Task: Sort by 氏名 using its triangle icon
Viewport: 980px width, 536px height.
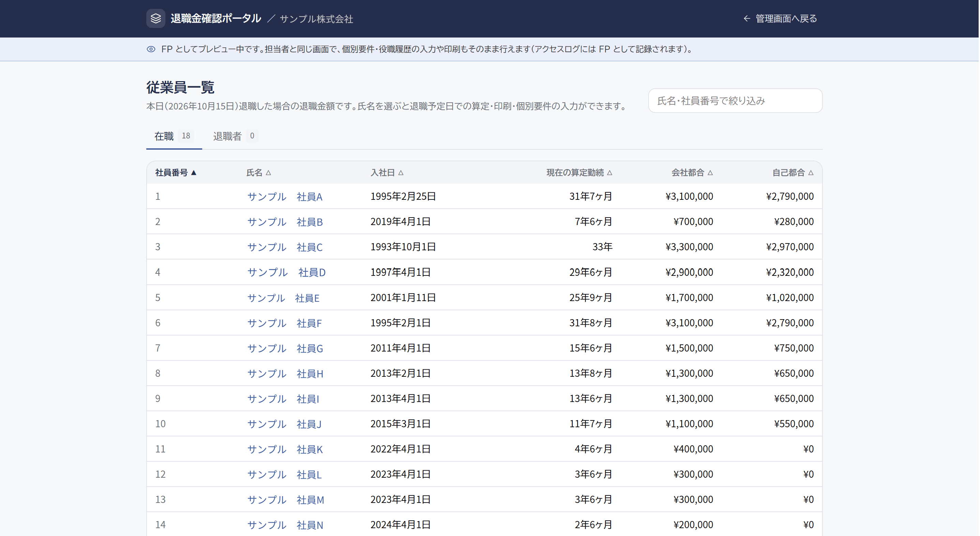Action: click(268, 173)
